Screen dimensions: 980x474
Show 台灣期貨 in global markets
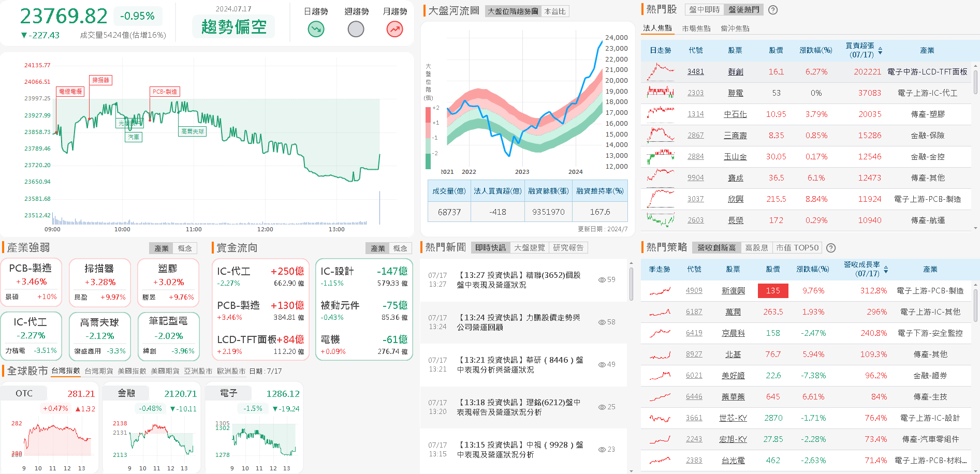[99, 371]
